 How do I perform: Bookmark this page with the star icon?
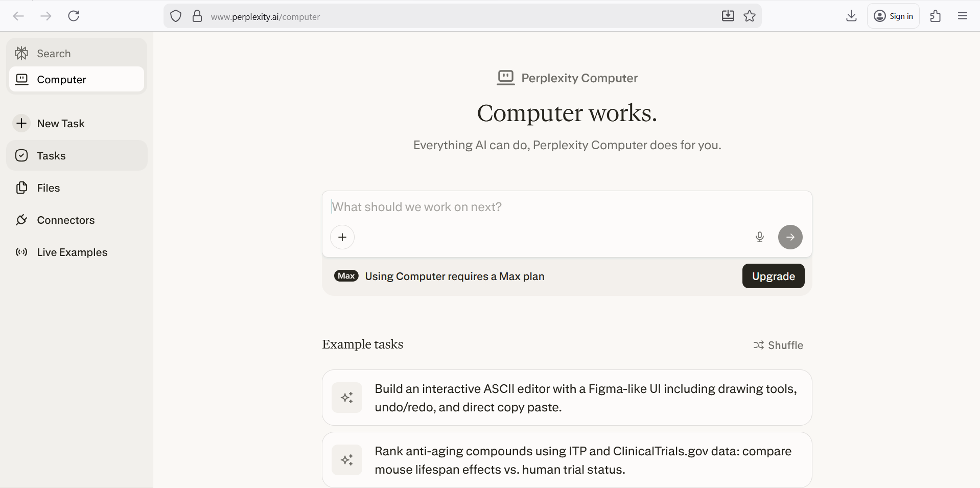750,16
